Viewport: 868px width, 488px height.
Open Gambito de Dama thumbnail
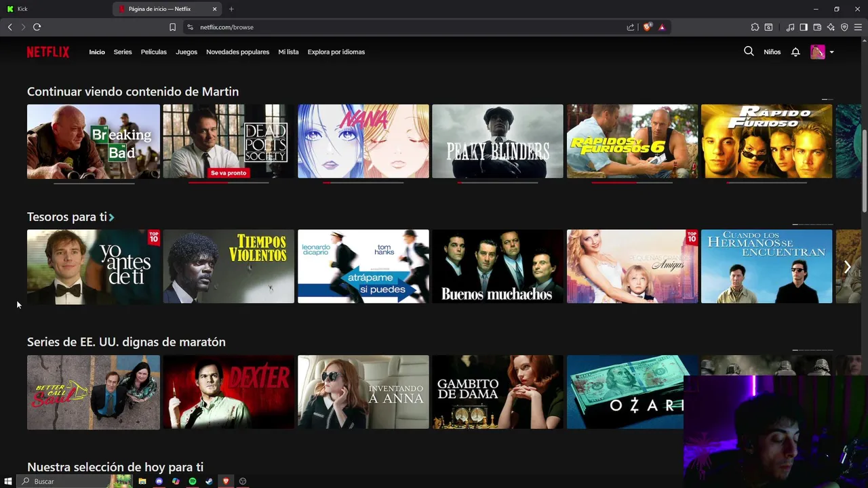pos(498,392)
